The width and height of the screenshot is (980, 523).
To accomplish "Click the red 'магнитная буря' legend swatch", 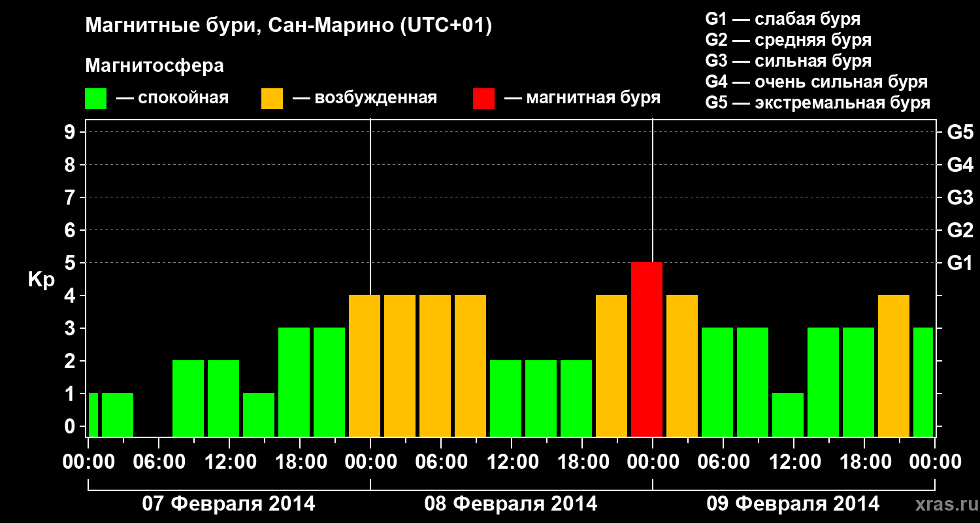I will [484, 99].
